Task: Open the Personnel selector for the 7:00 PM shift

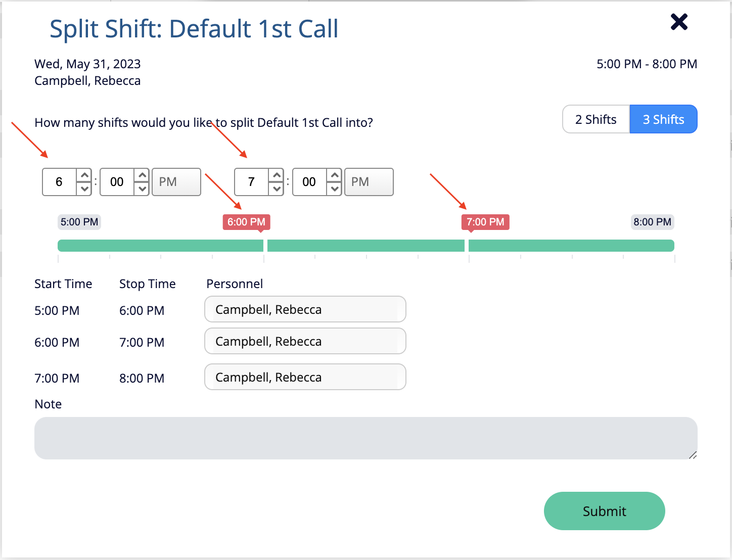Action: tap(305, 377)
